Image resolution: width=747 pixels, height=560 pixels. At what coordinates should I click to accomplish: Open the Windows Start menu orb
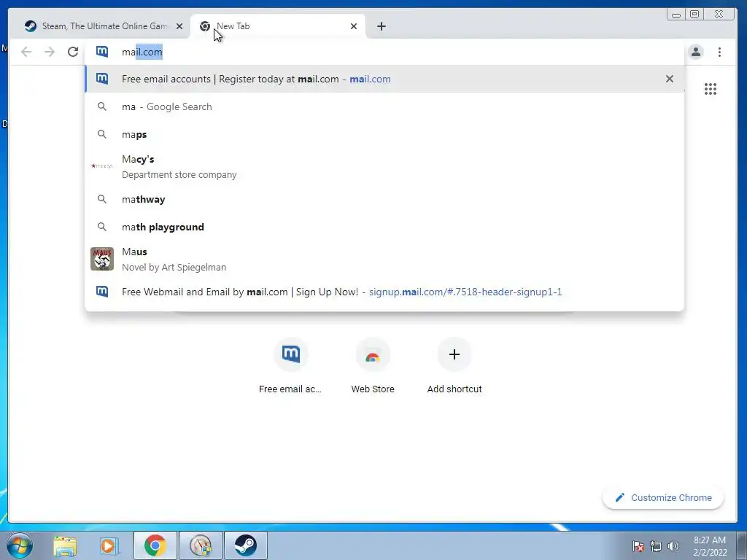[x=20, y=545]
